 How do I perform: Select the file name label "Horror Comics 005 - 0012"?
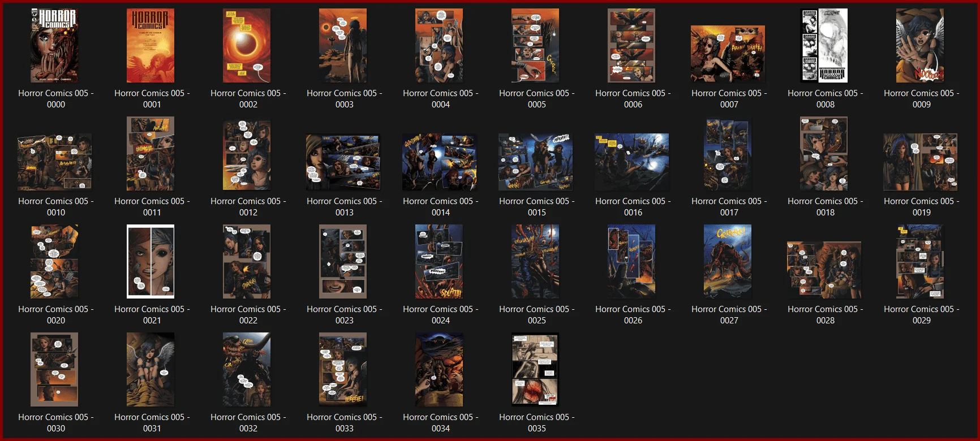point(248,207)
